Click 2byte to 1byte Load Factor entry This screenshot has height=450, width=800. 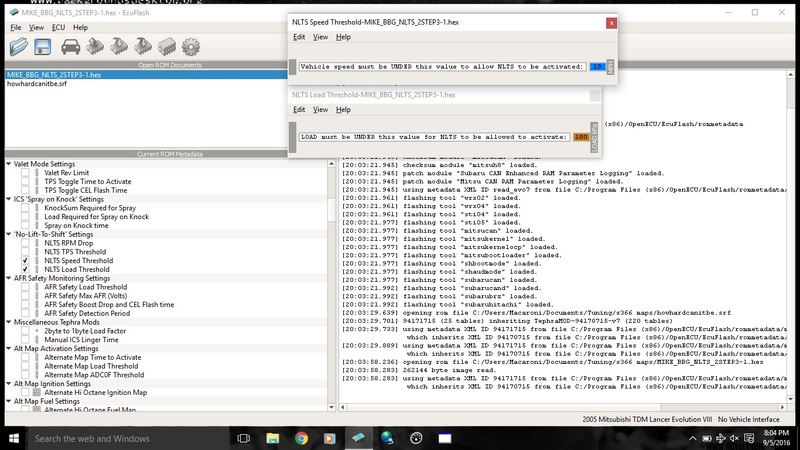coord(85,331)
